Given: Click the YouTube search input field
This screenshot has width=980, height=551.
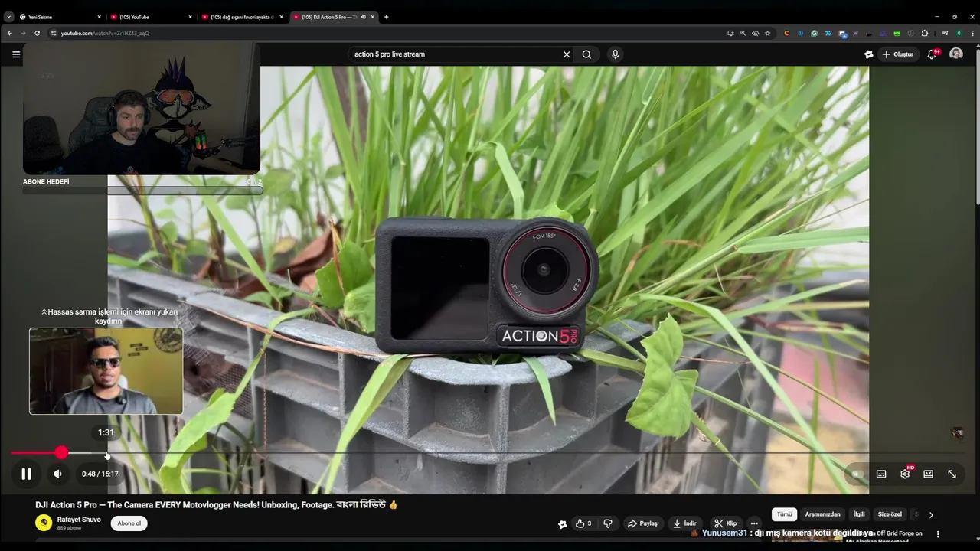Looking at the screenshot, I should [456, 54].
